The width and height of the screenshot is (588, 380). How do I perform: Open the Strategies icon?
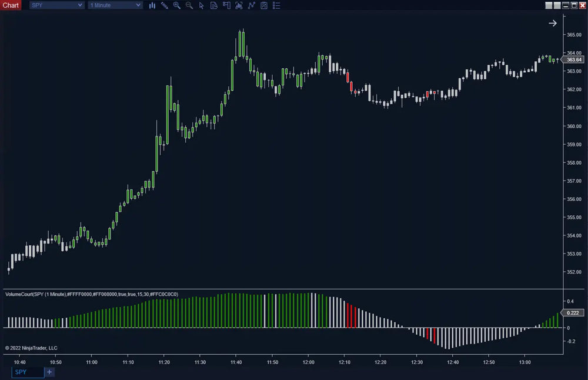pyautogui.click(x=264, y=5)
